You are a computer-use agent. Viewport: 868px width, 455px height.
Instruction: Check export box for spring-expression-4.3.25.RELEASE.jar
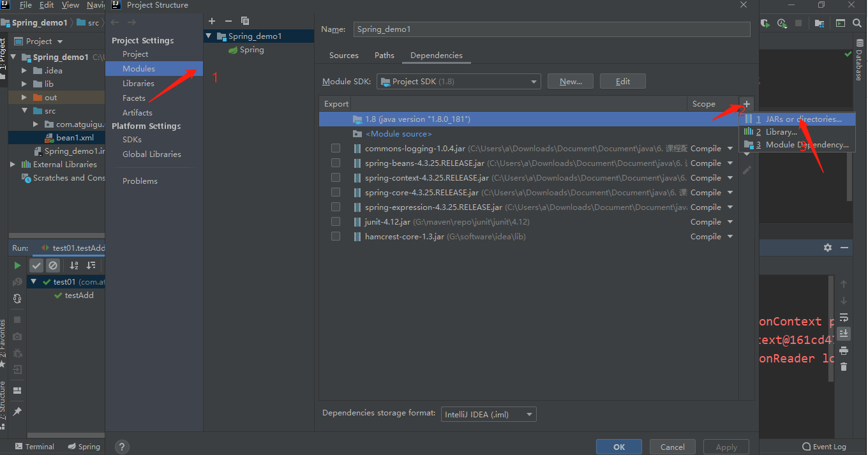pos(336,207)
